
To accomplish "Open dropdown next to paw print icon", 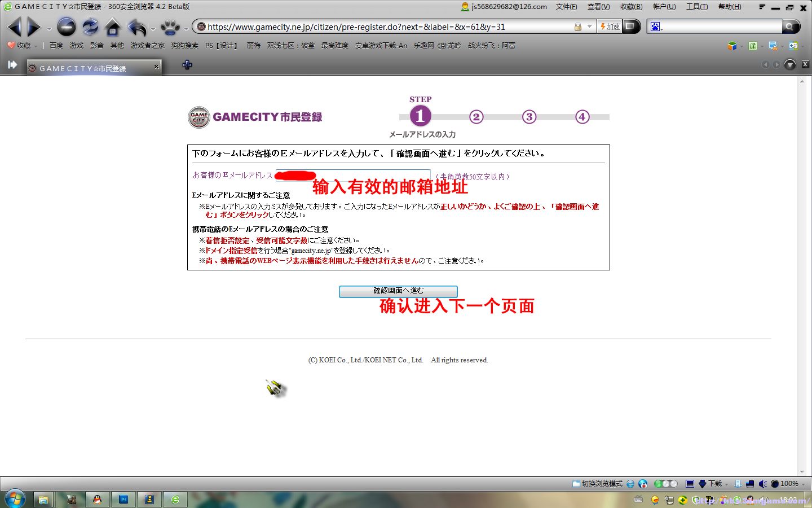I will pos(186,29).
